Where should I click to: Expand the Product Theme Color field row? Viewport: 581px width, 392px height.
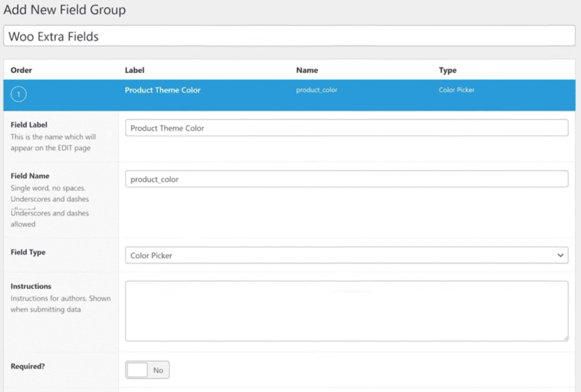click(163, 90)
